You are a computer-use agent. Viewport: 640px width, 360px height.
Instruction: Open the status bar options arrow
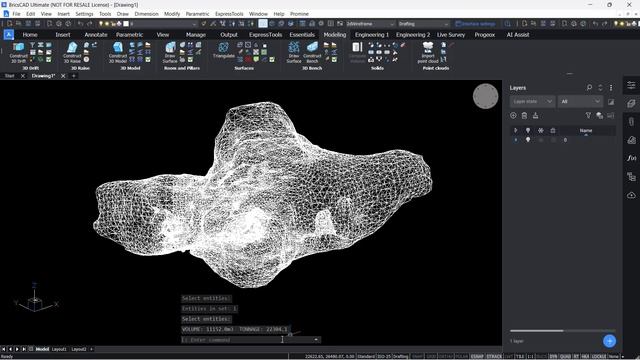(x=623, y=356)
